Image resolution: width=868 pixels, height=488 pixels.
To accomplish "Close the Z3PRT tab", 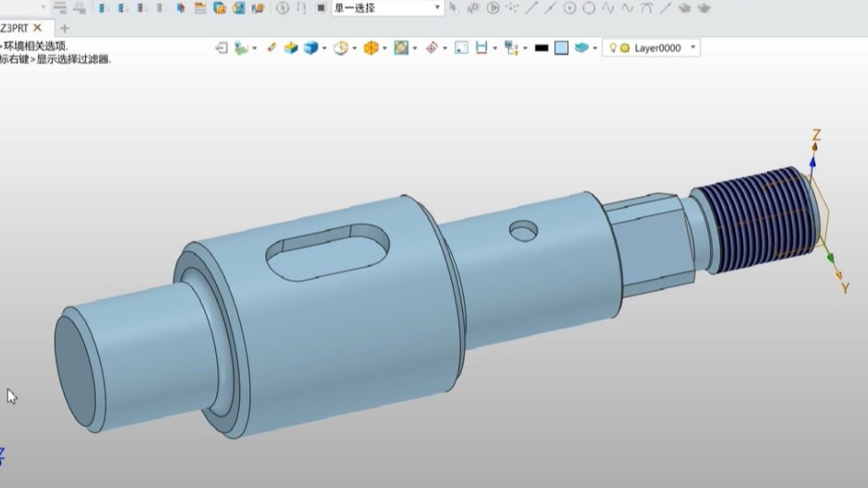I will click(37, 28).
